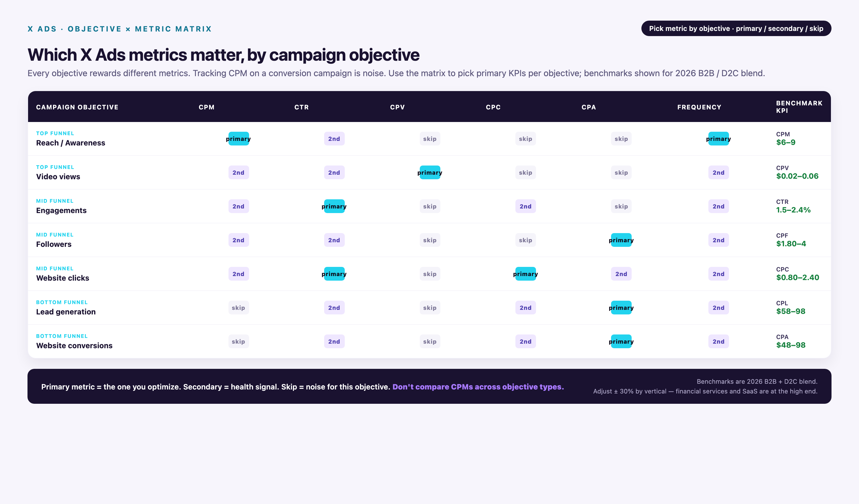Click the FREQUENCY column header

tap(699, 107)
